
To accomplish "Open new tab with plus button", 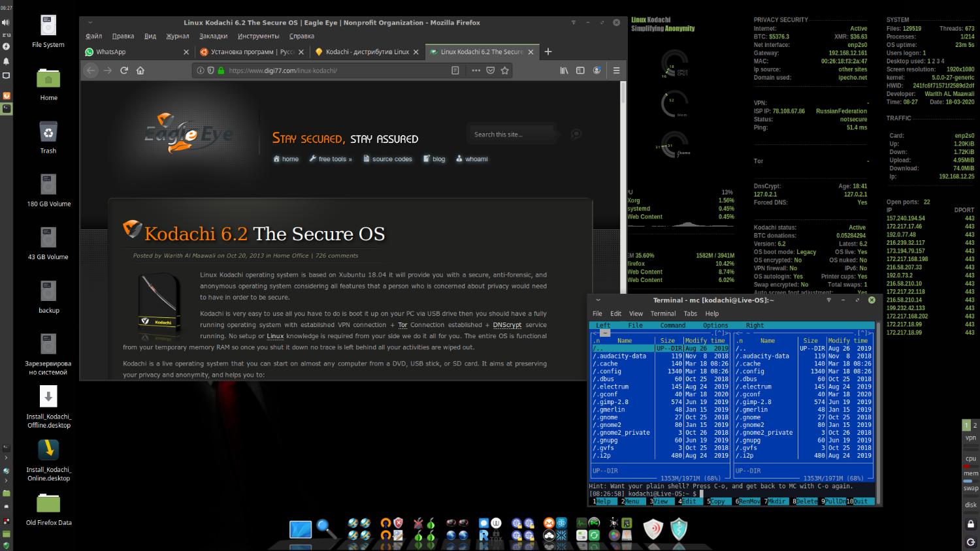I will click(x=548, y=52).
